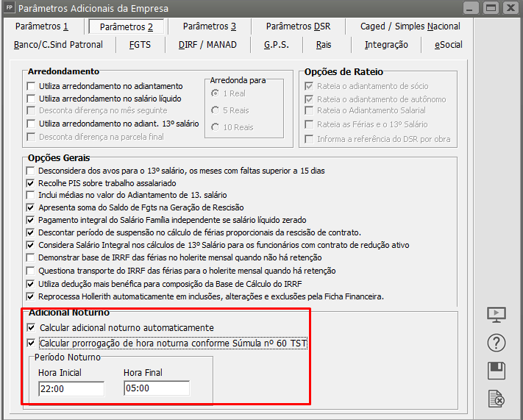Toggle 'Calcular prorrogação de hora noturna' checkbox
Image resolution: width=523 pixels, height=420 pixels.
click(x=31, y=343)
